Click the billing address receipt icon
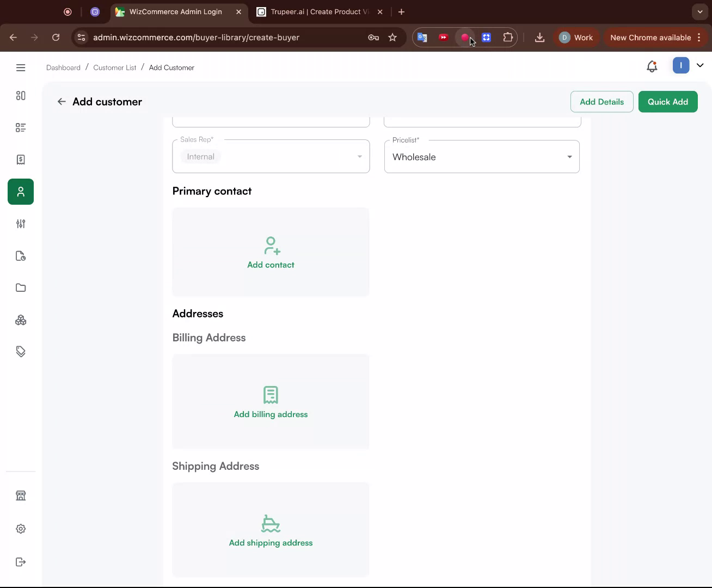Viewport: 712px width, 588px height. (x=271, y=395)
